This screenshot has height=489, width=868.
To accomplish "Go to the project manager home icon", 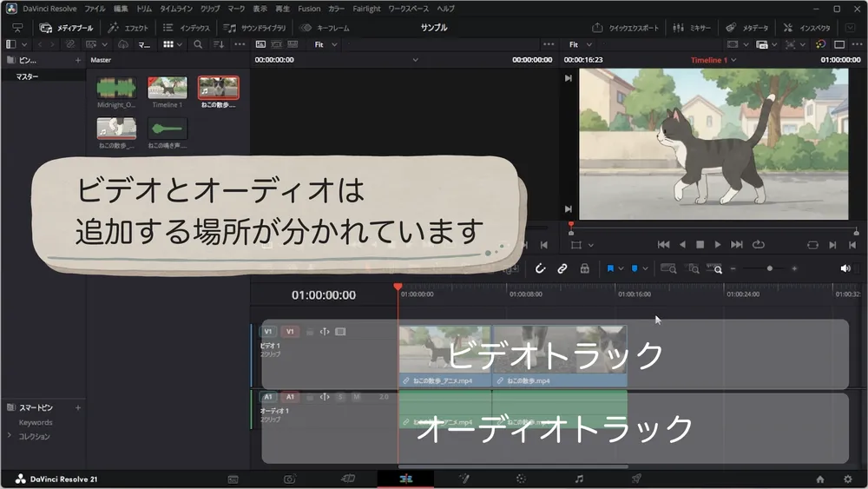I will [820, 479].
